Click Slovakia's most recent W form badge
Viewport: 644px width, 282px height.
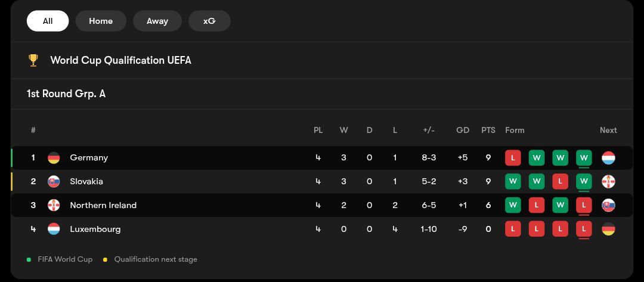(584, 181)
